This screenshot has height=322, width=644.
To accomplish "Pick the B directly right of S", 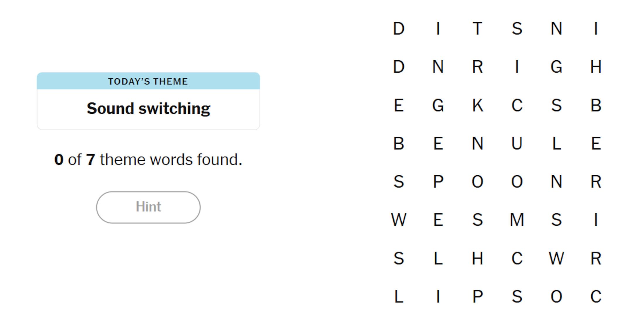I will (596, 105).
